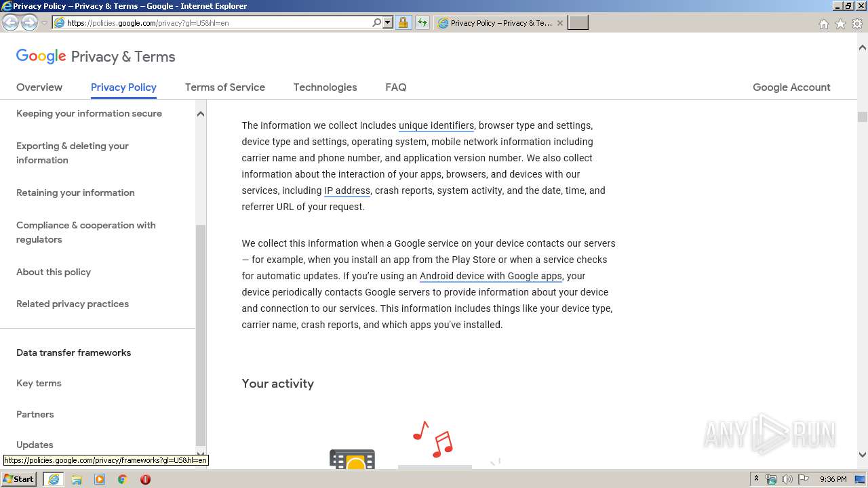This screenshot has height=488, width=868.
Task: Restore down the Internet Explorer window
Action: coord(848,6)
